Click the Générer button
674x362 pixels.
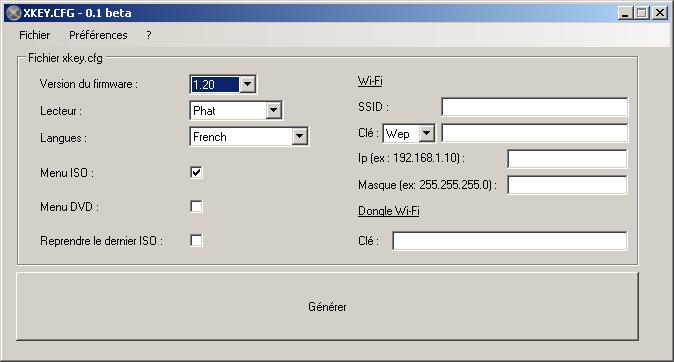(327, 307)
